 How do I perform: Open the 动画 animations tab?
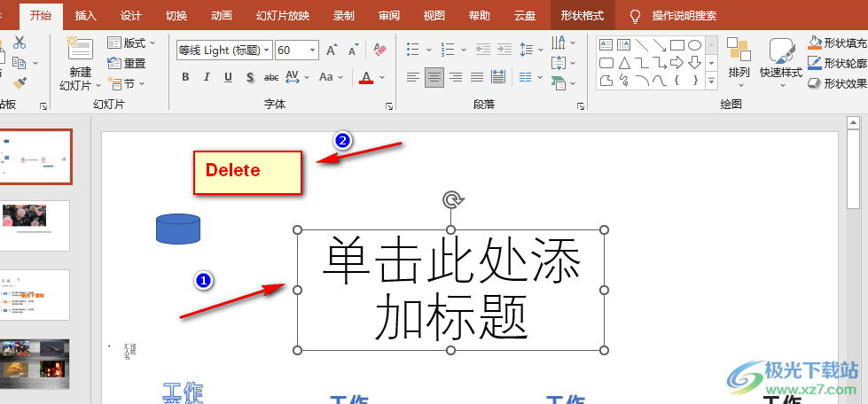[x=222, y=16]
